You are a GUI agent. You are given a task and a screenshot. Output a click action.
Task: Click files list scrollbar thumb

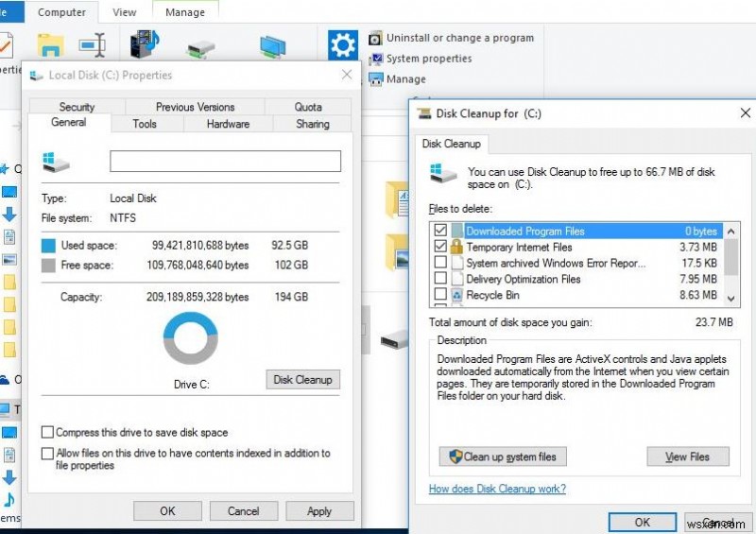point(730,256)
